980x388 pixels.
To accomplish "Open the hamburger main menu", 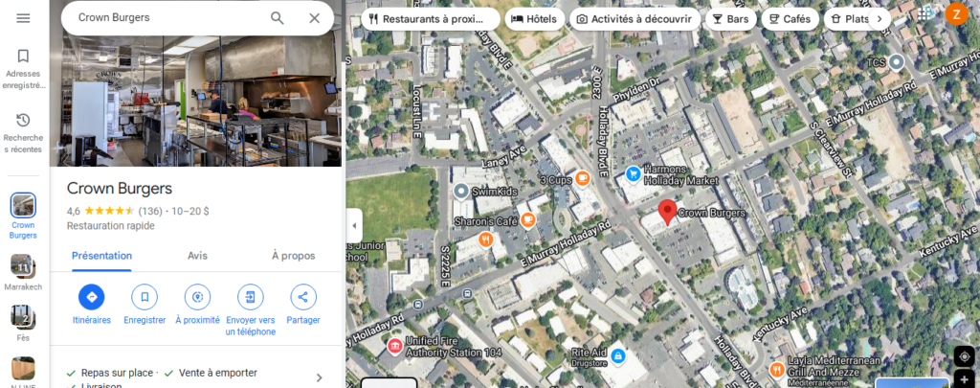I will [23, 18].
